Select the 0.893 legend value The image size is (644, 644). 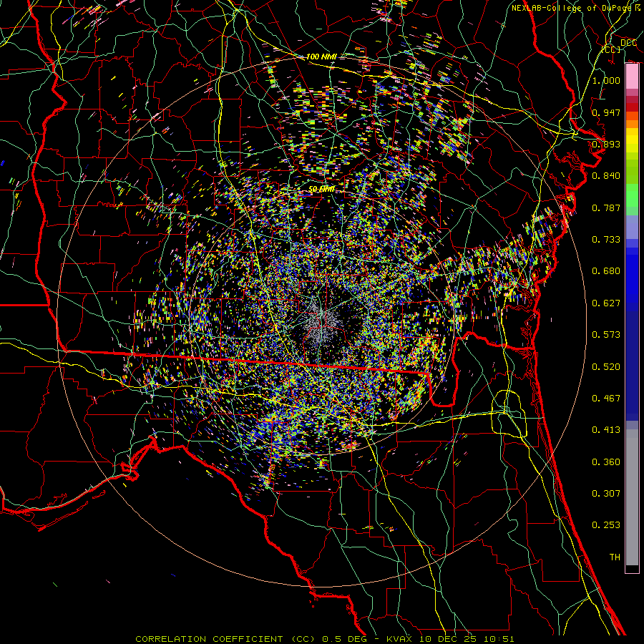point(606,144)
